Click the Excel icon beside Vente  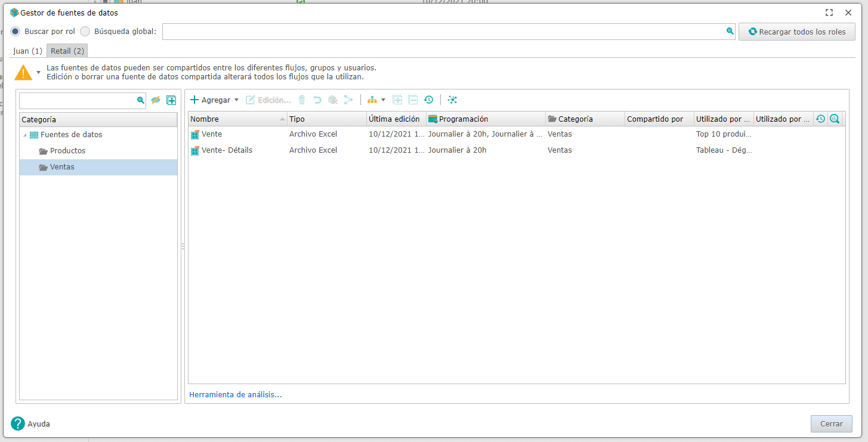point(195,134)
